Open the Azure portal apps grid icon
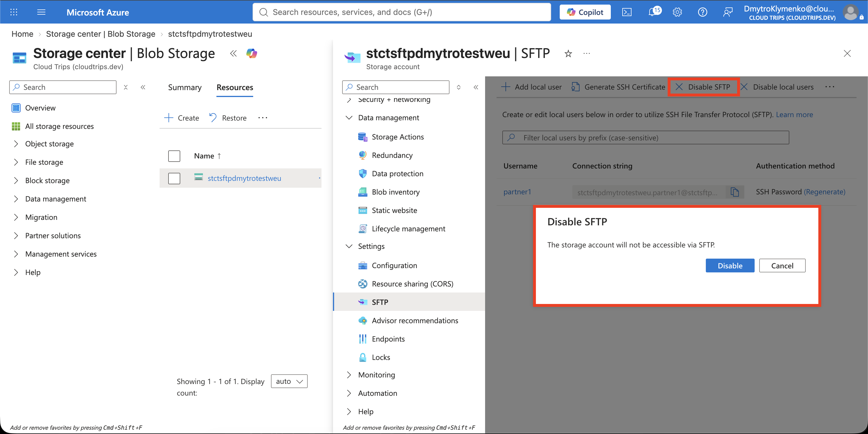Image resolution: width=868 pixels, height=434 pixels. pos(14,12)
